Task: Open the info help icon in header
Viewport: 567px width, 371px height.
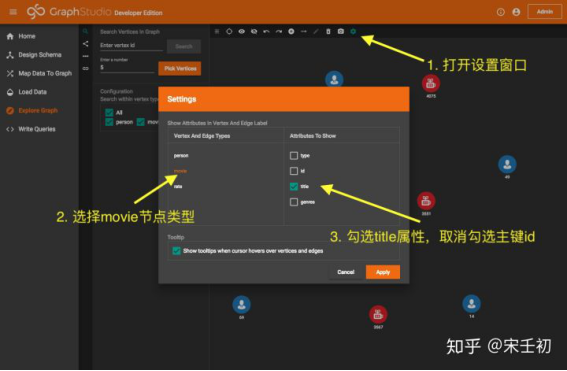Action: (x=500, y=12)
